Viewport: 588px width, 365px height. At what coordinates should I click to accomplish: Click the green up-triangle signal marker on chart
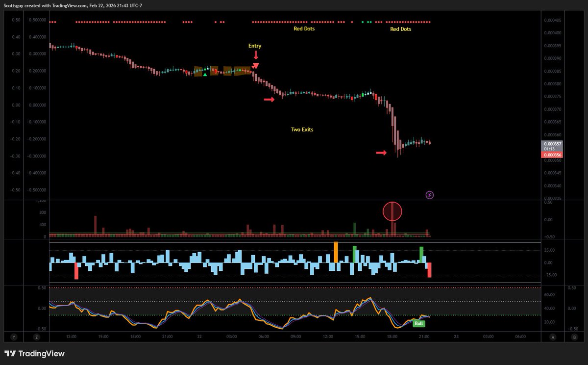pyautogui.click(x=205, y=75)
